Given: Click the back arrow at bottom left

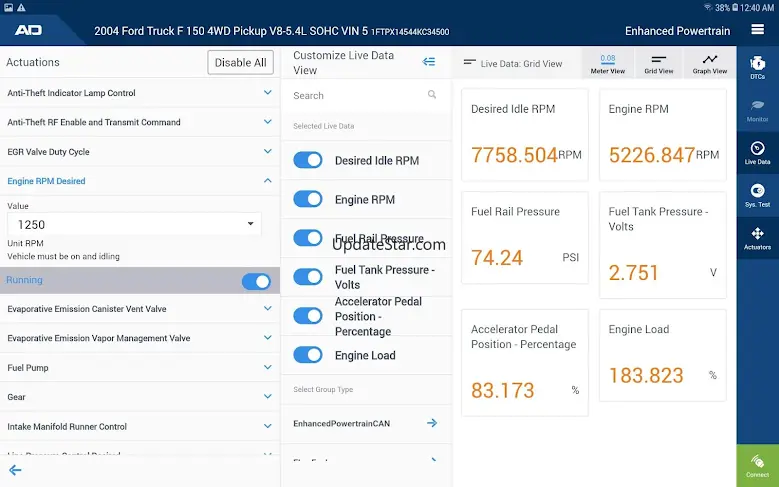Looking at the screenshot, I should click(x=15, y=470).
